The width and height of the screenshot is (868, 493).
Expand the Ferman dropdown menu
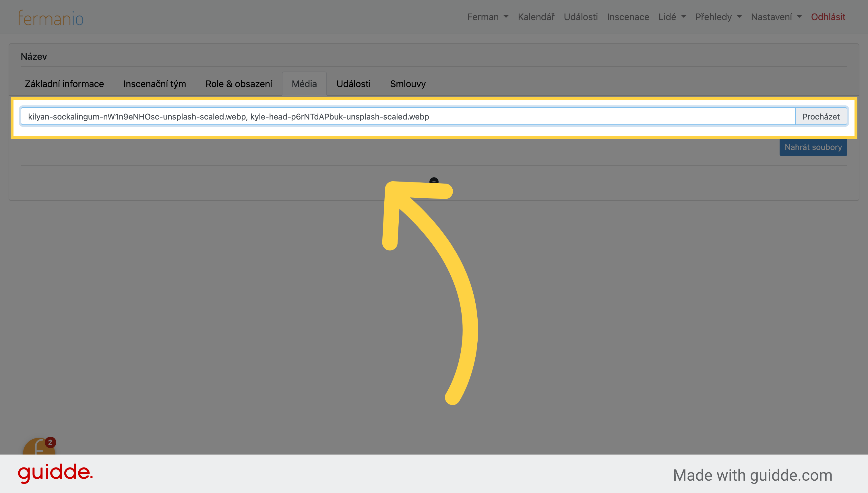487,17
